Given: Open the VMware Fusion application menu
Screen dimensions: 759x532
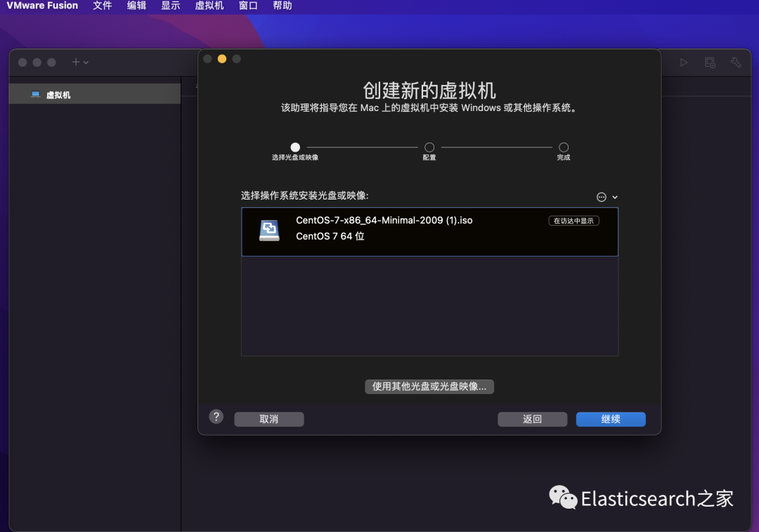Looking at the screenshot, I should 42,6.
